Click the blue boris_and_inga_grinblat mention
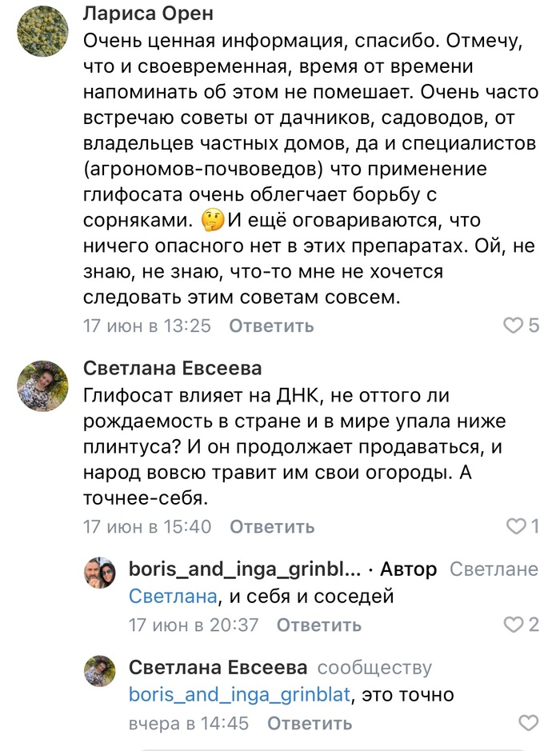 239,695
